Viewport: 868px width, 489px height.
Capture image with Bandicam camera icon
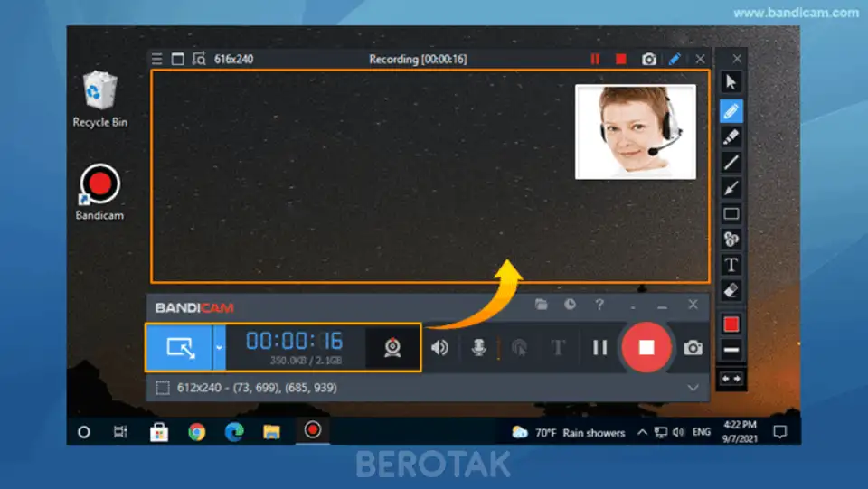693,347
